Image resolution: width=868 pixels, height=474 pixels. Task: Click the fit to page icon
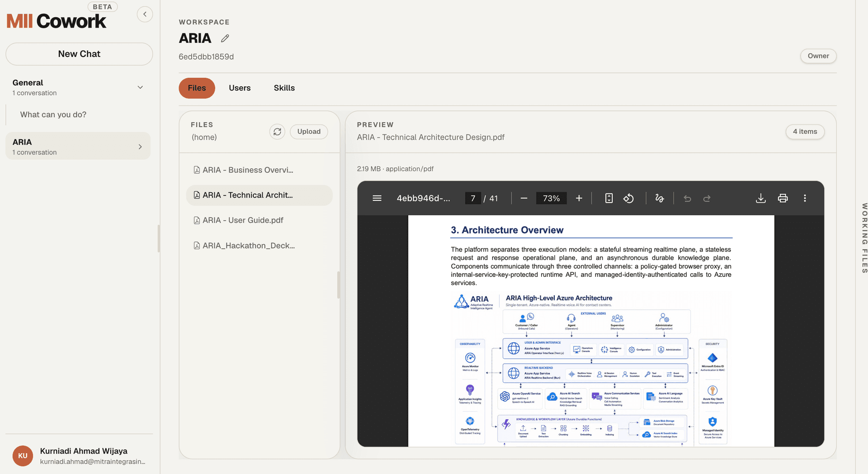(x=609, y=198)
